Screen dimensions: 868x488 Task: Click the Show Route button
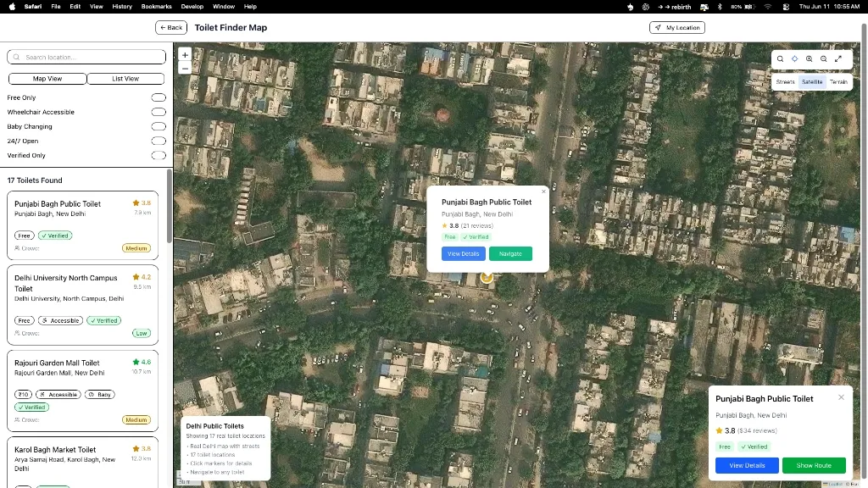coord(814,465)
